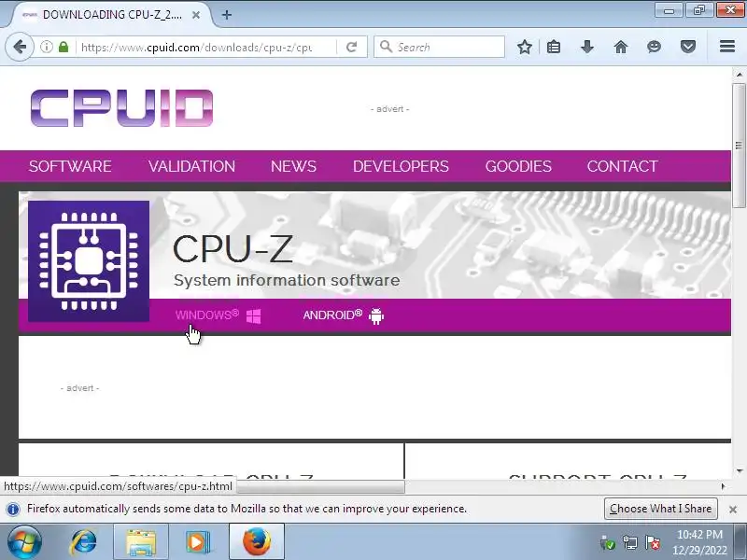Follow the ANDROID text link
The height and width of the screenshot is (560, 747).
click(332, 315)
